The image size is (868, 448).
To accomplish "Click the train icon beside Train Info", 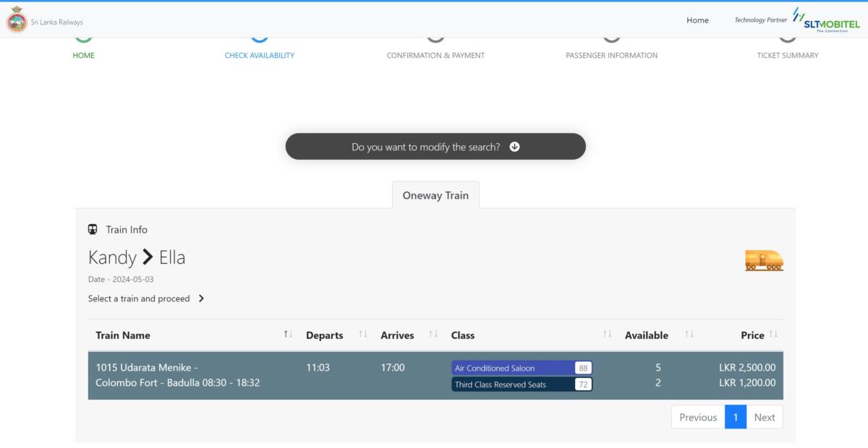I will (x=93, y=230).
